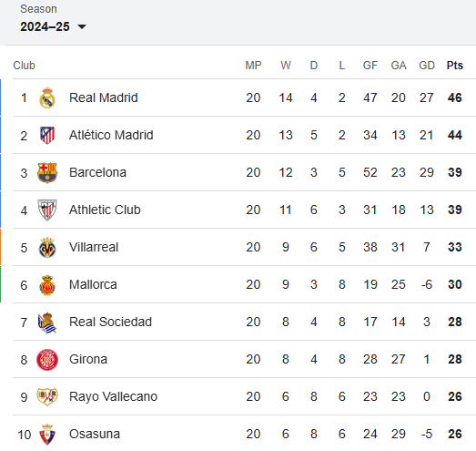Image resolution: width=476 pixels, height=451 pixels.
Task: Click the Athletic Club crest icon
Action: coord(47,210)
